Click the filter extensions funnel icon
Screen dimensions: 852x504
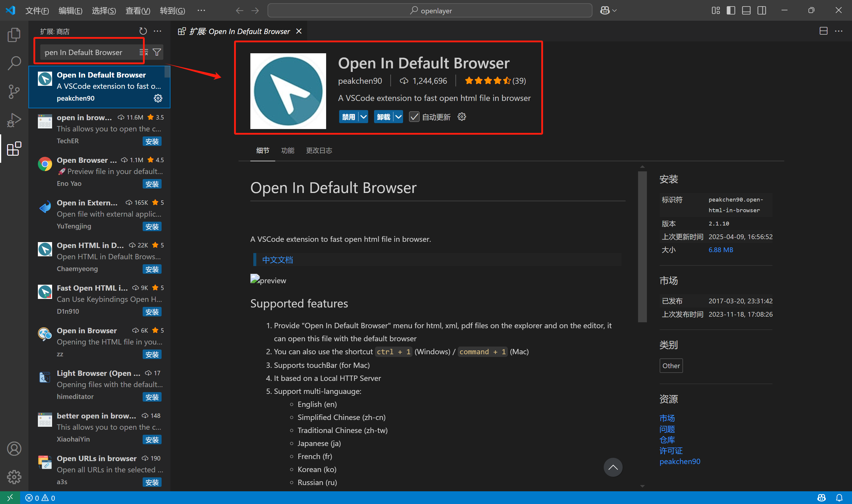tap(157, 52)
